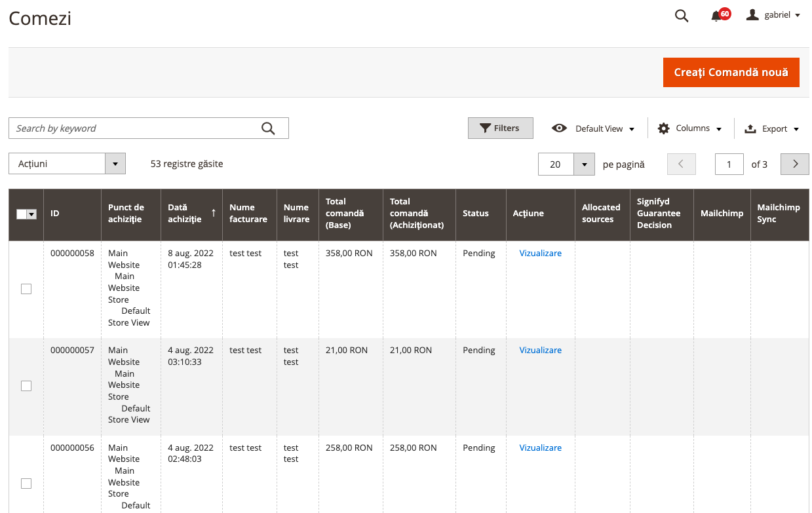Viewport: 812px width, 513px height.
Task: Open Default View eye bookmarks
Action: pyautogui.click(x=593, y=128)
